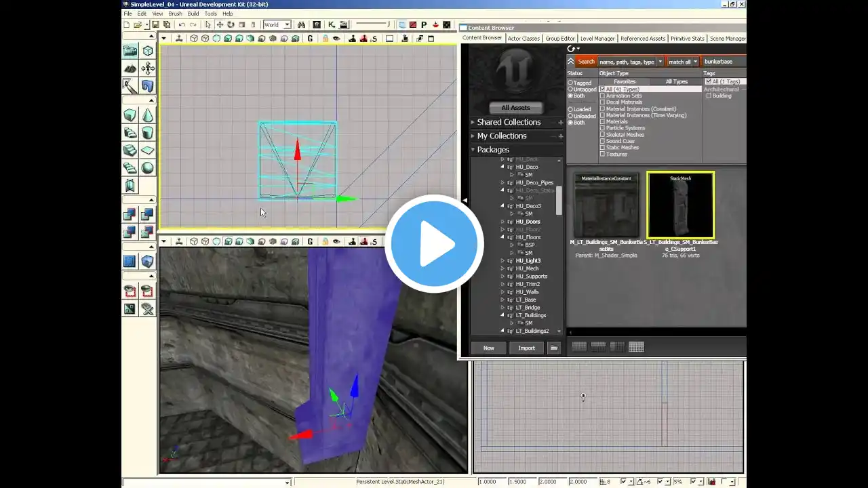Viewport: 868px width, 488px height.
Task: Select MaterialInstanceConstant BunkerBaseBits thumbnail
Action: [x=606, y=206]
